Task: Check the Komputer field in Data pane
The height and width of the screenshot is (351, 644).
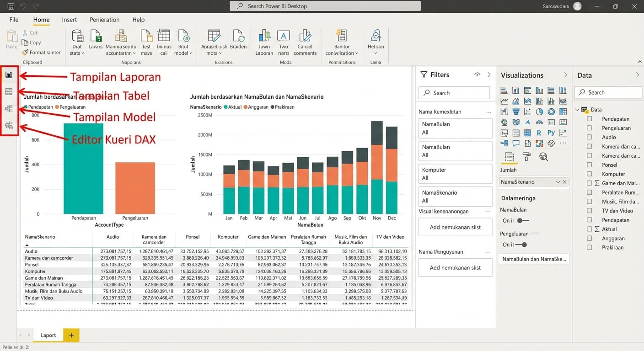Action: [589, 174]
